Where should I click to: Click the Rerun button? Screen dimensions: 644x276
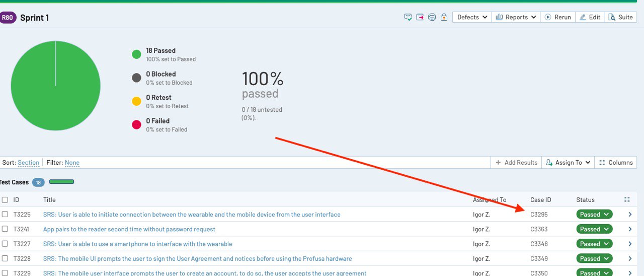pos(558,17)
